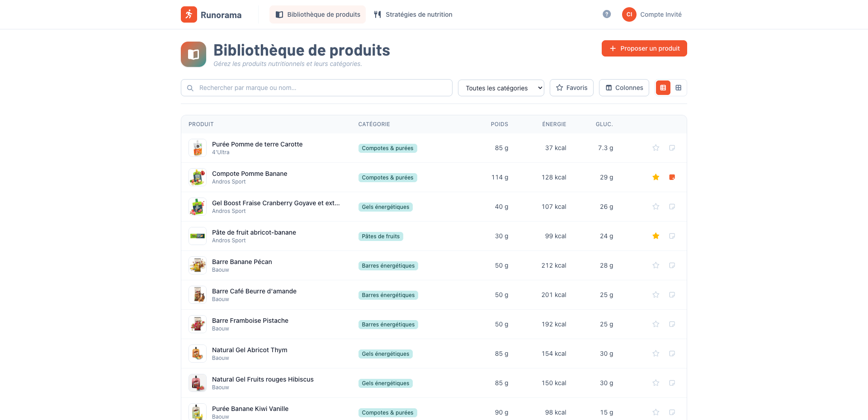Switch to list view layout
Screen dimensions: 868x420
663,88
